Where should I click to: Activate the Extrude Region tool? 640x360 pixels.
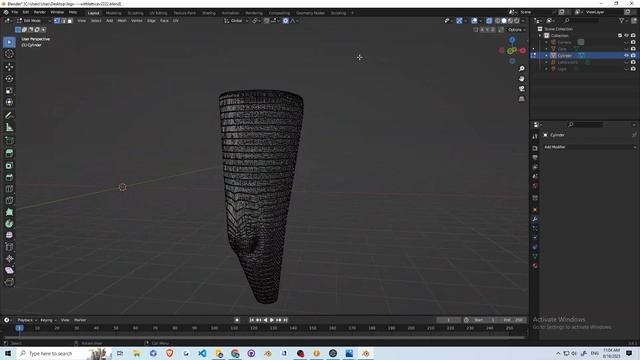9,153
